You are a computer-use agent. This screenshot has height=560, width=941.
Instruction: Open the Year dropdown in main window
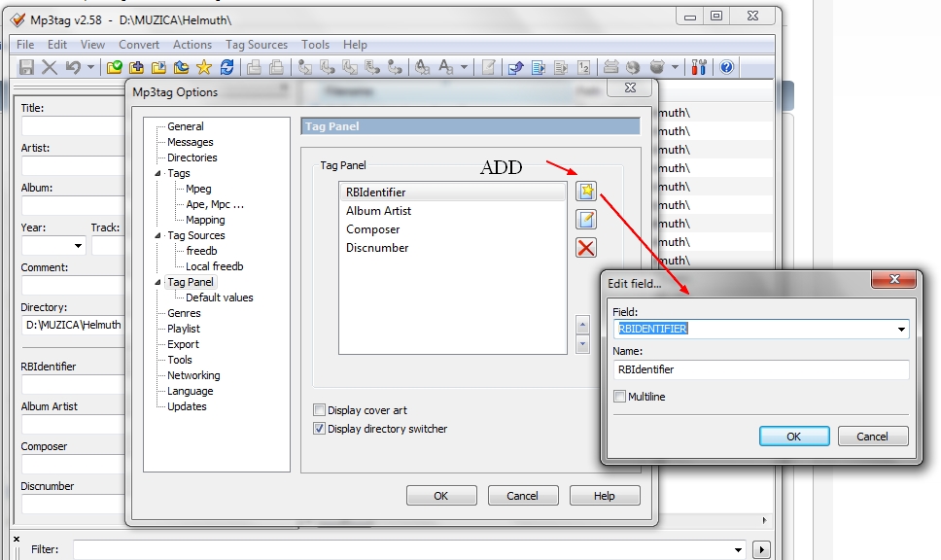tap(78, 246)
